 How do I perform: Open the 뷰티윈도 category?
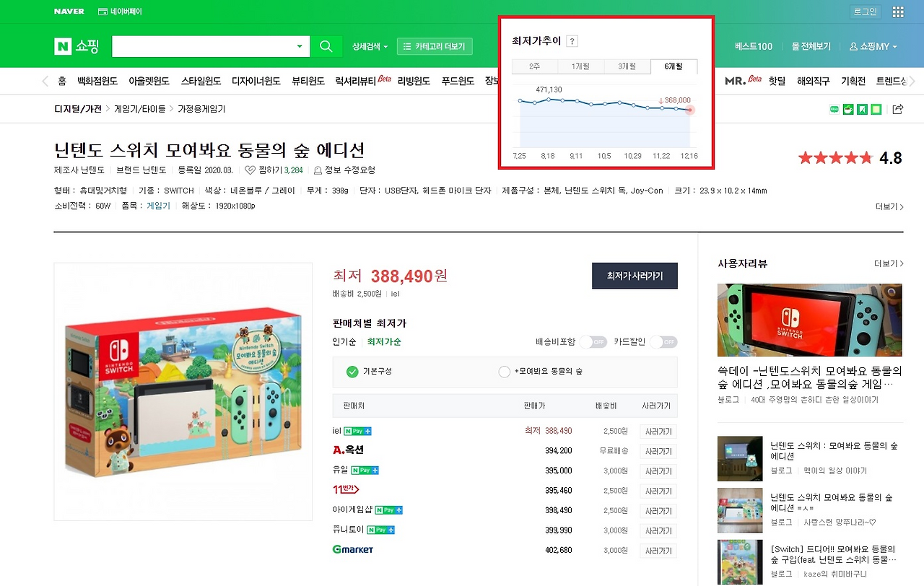click(308, 82)
